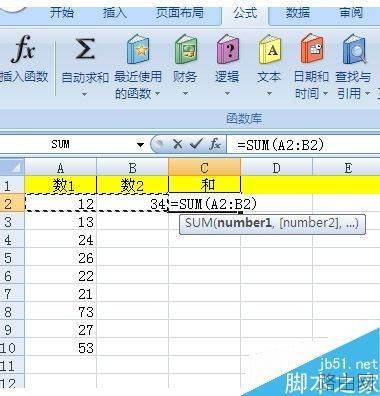Open the Financial (财务) functions book icon
Image resolution: width=380 pixels, height=396 pixels.
tap(185, 49)
